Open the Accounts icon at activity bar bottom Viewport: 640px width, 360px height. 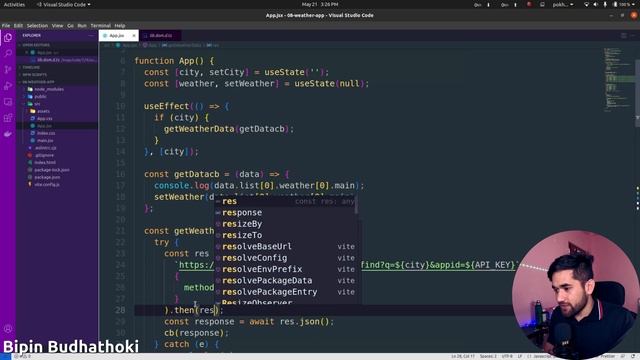coord(8,329)
